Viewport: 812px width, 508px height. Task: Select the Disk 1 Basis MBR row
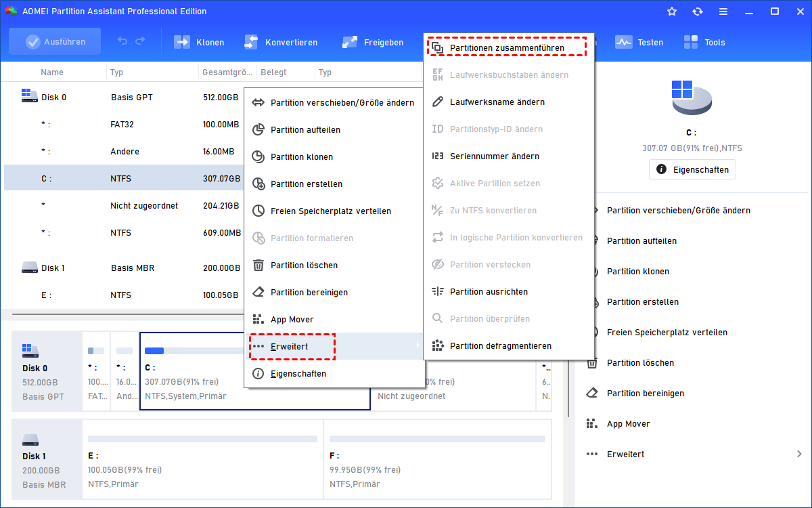tap(124, 268)
